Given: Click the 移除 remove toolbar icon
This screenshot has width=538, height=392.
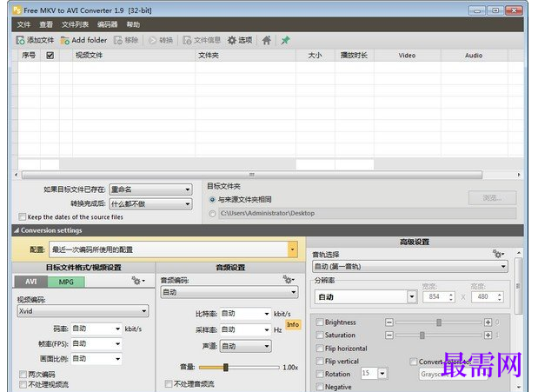Looking at the screenshot, I should 118,41.
